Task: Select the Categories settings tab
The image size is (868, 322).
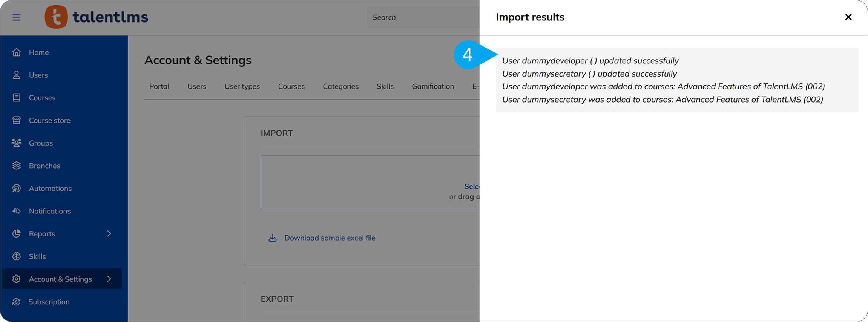Action: (x=340, y=86)
